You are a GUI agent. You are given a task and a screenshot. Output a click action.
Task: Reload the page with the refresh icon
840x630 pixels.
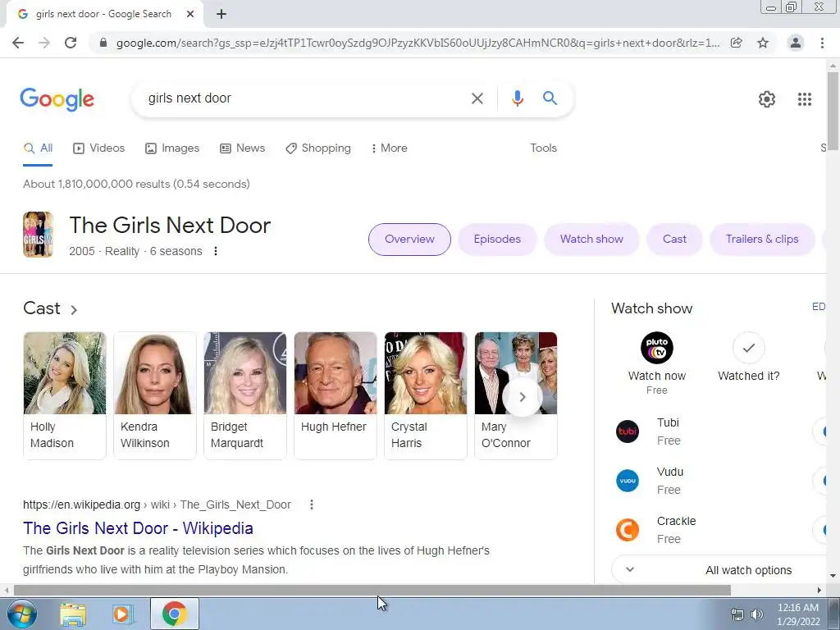pos(71,43)
